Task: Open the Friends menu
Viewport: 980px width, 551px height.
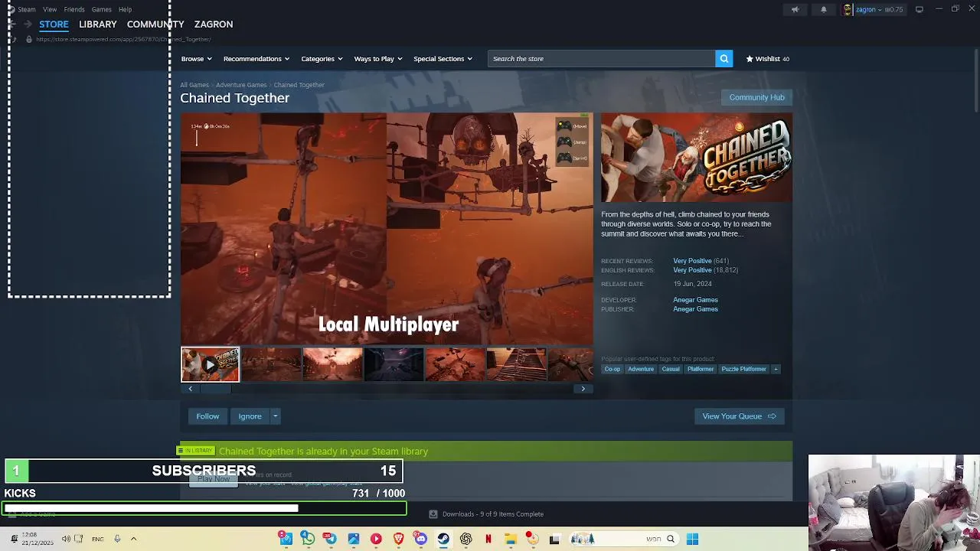Action: (74, 9)
